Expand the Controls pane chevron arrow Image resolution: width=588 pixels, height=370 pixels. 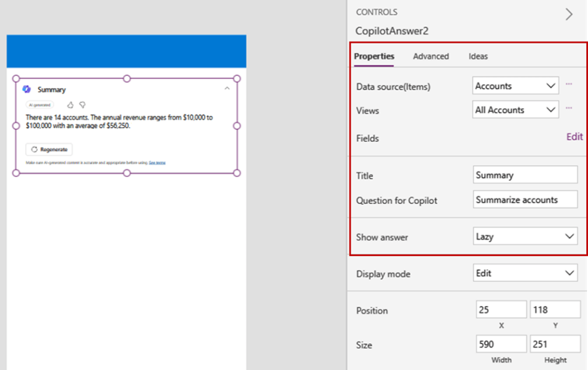[x=569, y=15]
